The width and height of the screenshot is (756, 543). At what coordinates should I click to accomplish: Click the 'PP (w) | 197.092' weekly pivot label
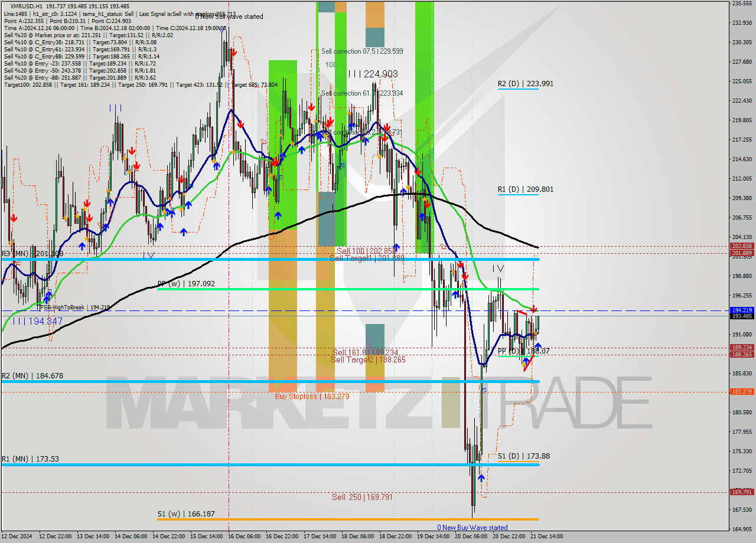186,284
